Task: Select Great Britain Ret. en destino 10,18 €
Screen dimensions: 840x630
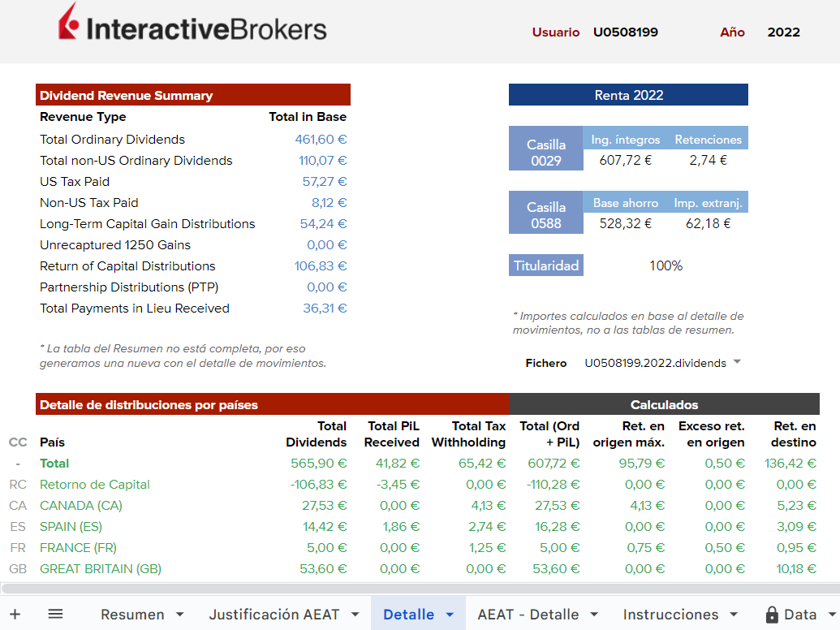Action: [797, 569]
